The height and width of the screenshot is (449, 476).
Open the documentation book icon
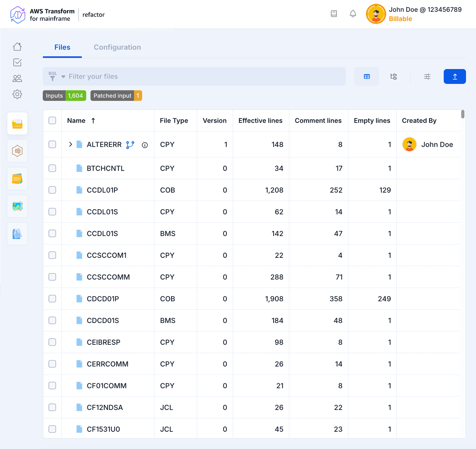tap(334, 14)
